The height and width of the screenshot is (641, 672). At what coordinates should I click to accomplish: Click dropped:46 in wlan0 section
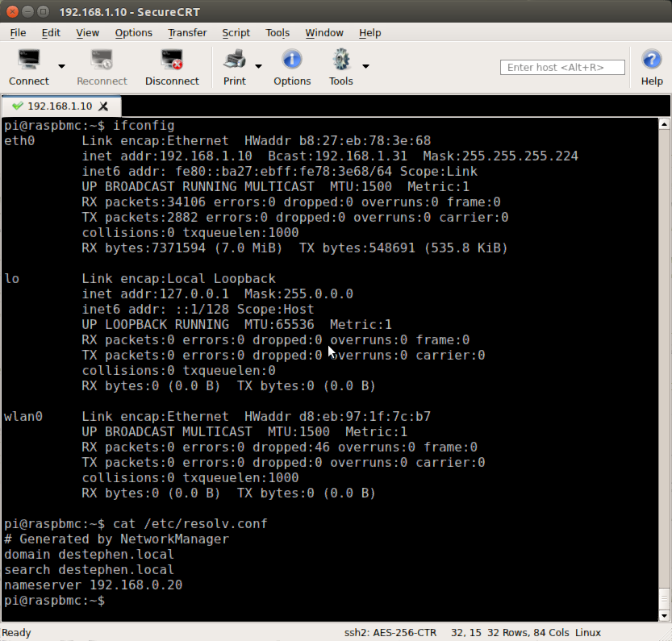click(291, 447)
